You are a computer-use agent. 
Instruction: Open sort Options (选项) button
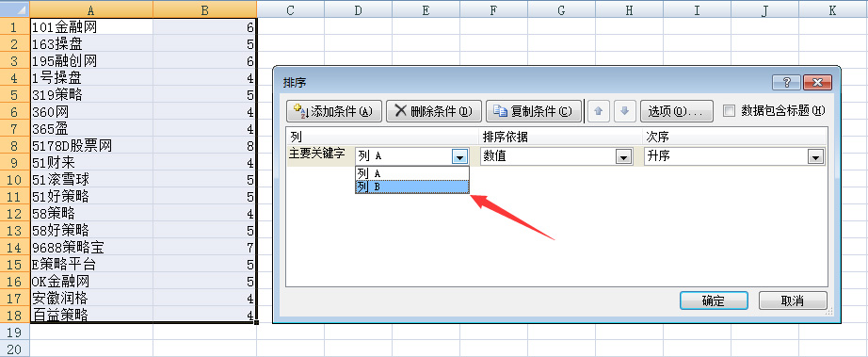[x=677, y=111]
